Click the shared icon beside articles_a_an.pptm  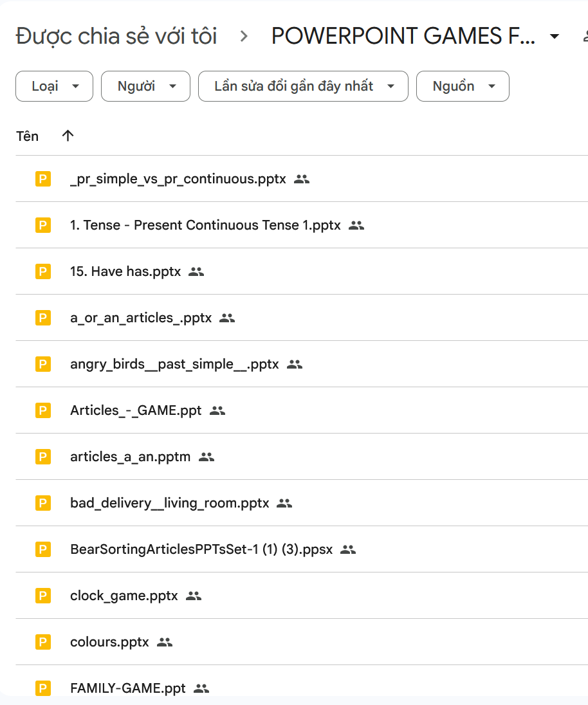pyautogui.click(x=207, y=457)
